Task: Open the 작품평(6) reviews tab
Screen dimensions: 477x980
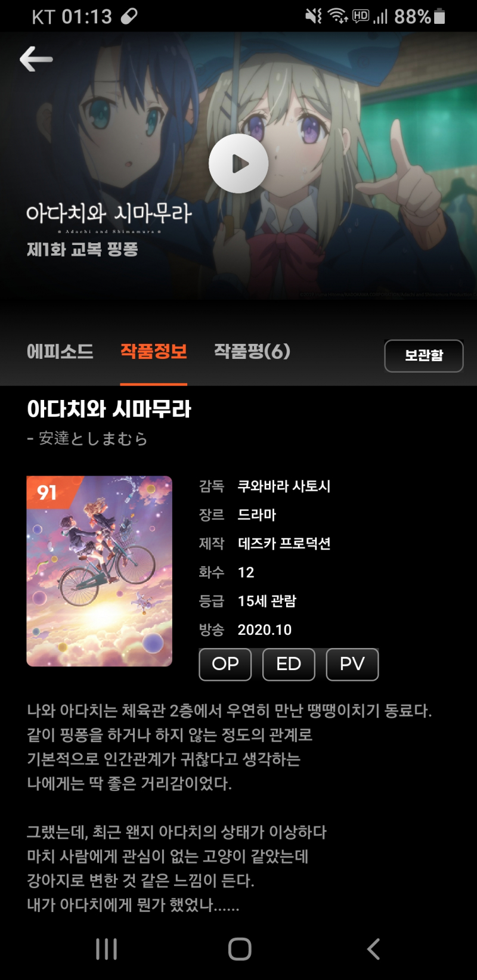Action: click(252, 351)
